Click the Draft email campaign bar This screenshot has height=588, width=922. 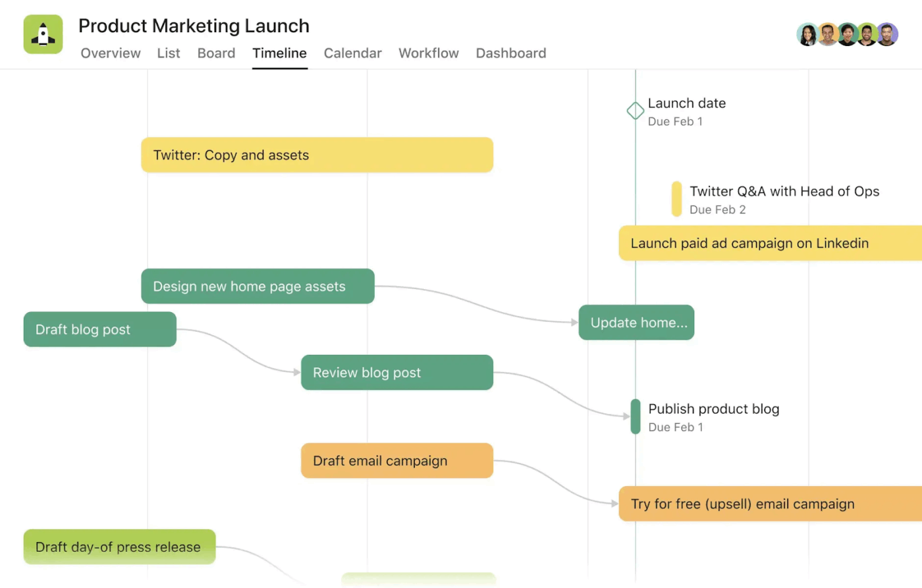click(x=396, y=460)
